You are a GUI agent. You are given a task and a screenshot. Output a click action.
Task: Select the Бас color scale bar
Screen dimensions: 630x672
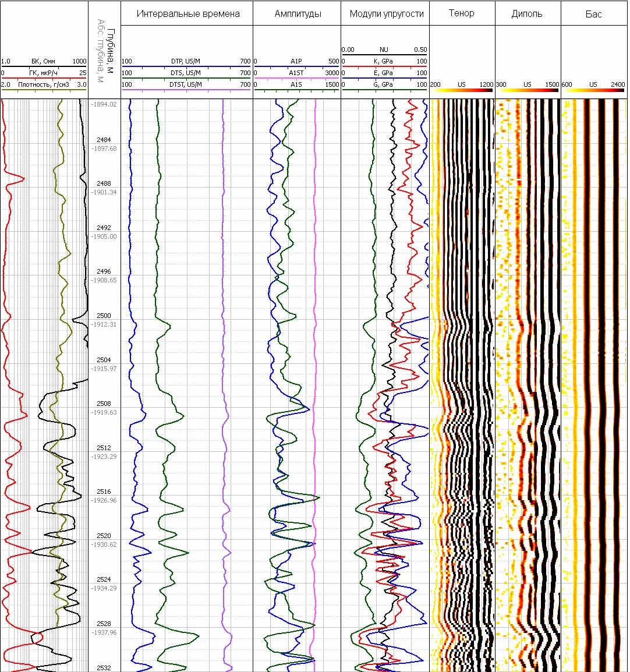(x=593, y=91)
